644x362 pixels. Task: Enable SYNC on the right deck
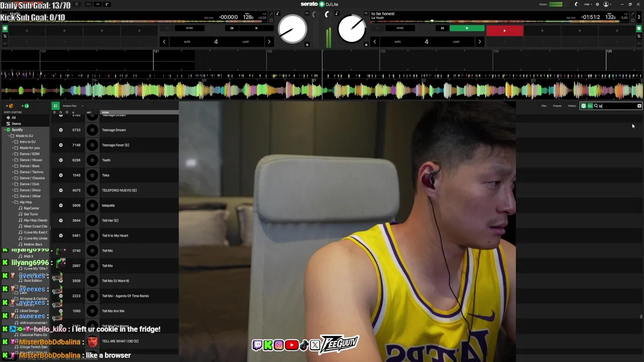(400, 28)
